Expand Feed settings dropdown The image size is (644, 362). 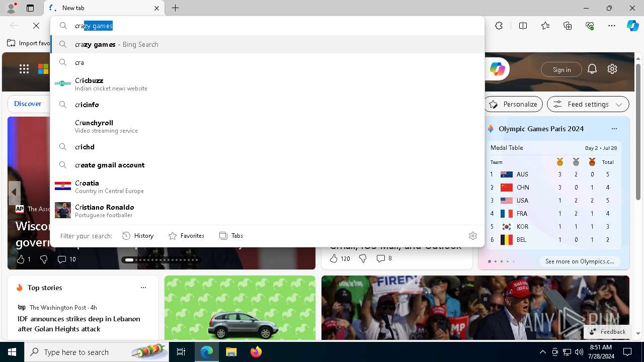tap(588, 104)
